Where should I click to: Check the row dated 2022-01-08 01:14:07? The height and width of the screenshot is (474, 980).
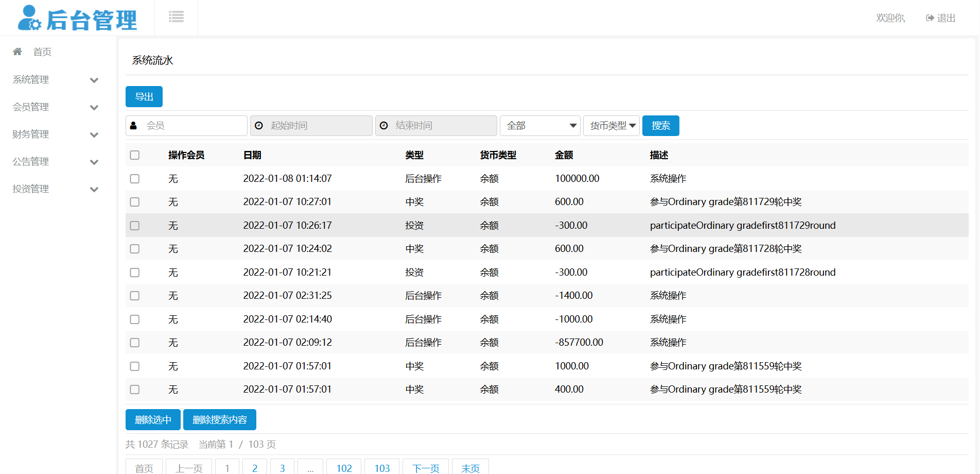tap(135, 179)
